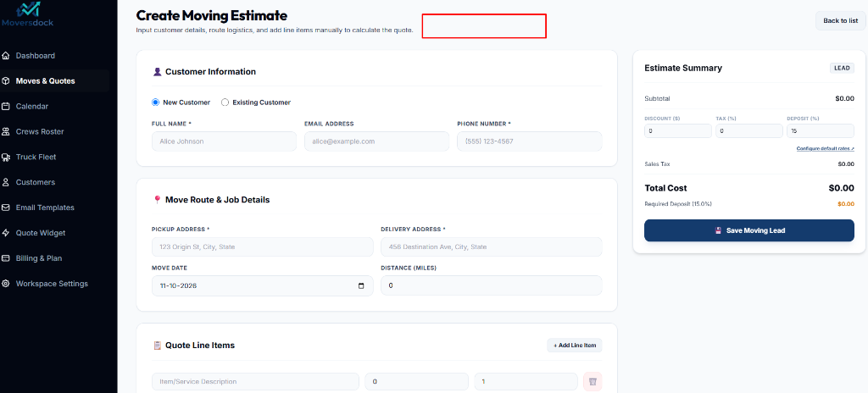The image size is (868, 393).
Task: Click the Moves & Quotes box icon
Action: 6,81
